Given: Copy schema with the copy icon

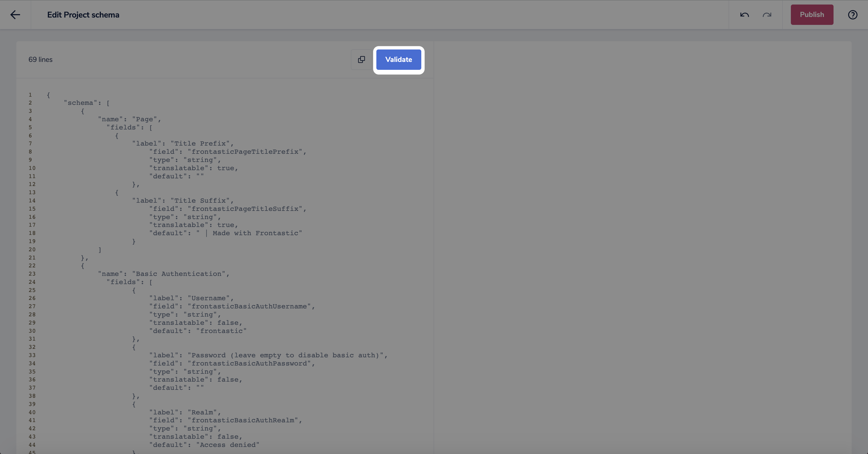Looking at the screenshot, I should click(361, 60).
